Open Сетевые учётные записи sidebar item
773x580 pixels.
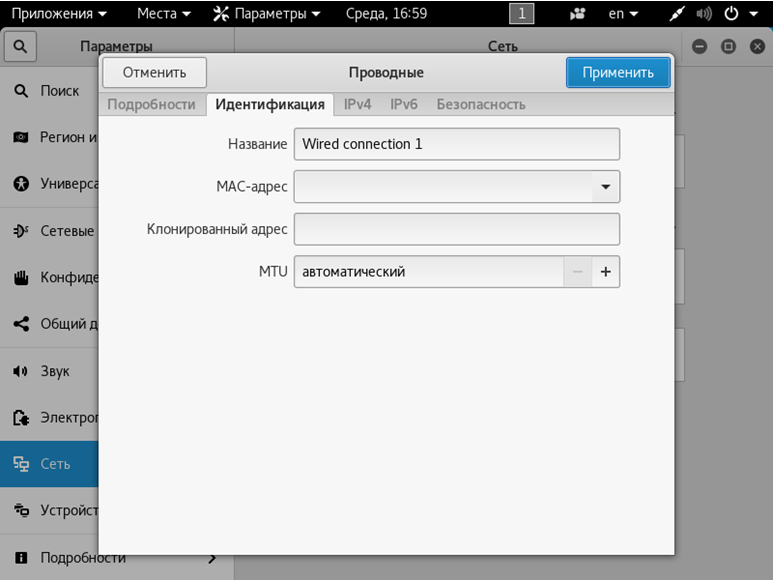pos(49,231)
